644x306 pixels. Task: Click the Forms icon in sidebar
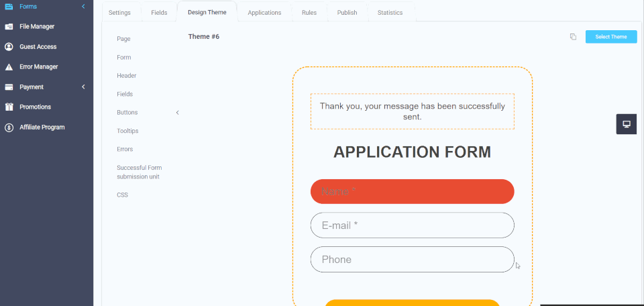(9, 7)
